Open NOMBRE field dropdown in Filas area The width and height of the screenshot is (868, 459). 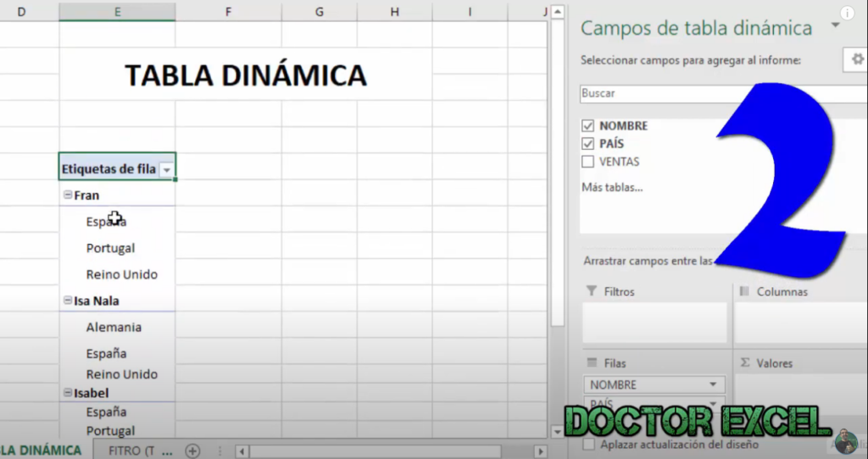[x=713, y=384]
